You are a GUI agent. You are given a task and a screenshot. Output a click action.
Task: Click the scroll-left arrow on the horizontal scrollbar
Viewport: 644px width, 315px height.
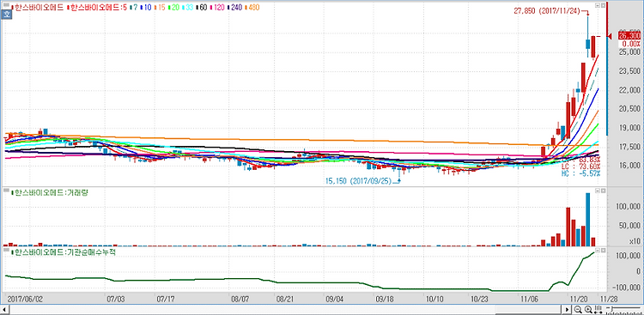click(4, 310)
